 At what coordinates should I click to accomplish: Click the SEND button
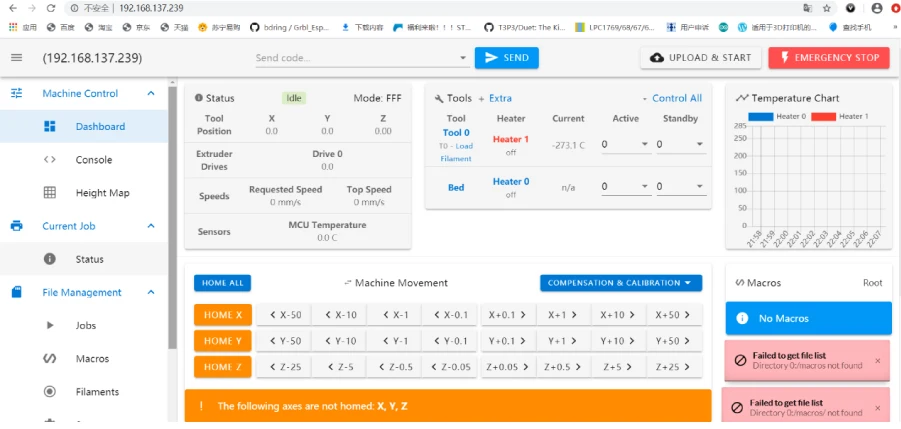coord(506,57)
